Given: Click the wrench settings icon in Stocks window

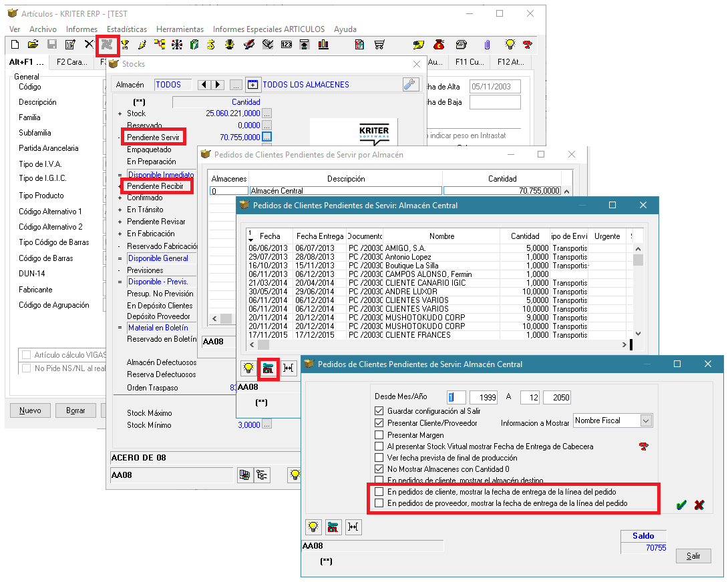Looking at the screenshot, I should [x=411, y=85].
